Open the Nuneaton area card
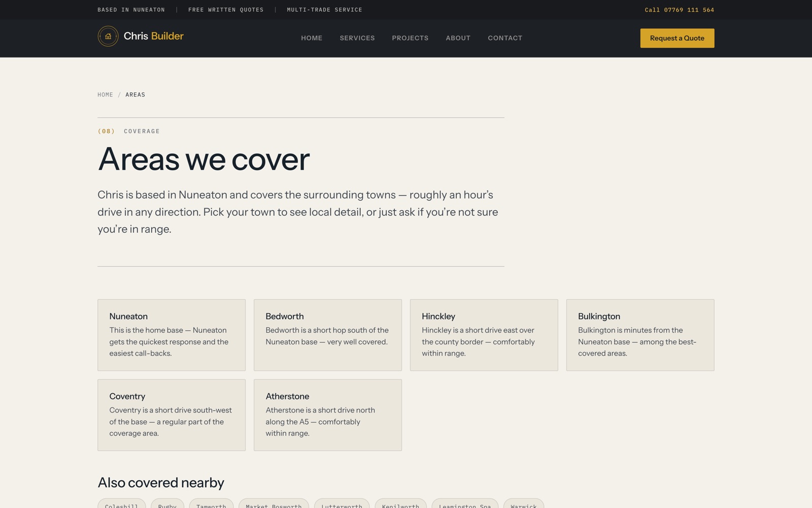Image resolution: width=812 pixels, height=508 pixels. 172,335
